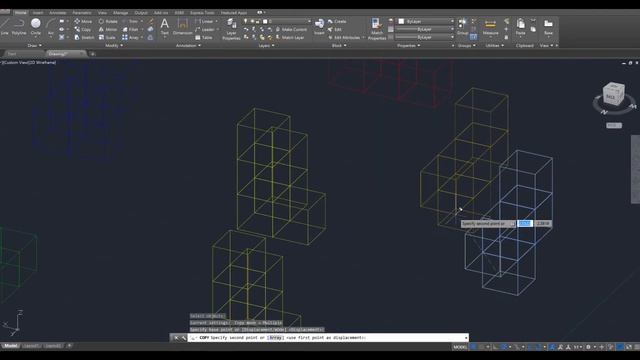Screen dimensions: 640x360
Task: Open the View ribbon tab
Action: (x=102, y=13)
